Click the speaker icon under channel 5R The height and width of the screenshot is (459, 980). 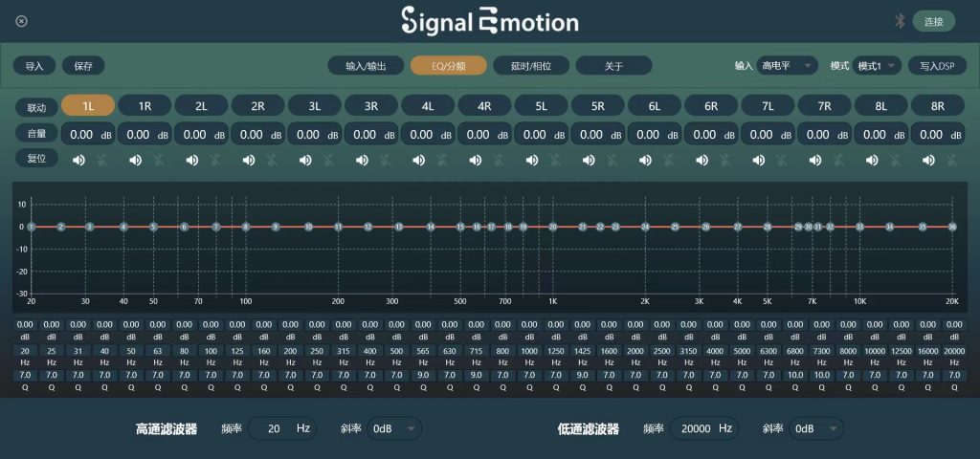click(589, 161)
